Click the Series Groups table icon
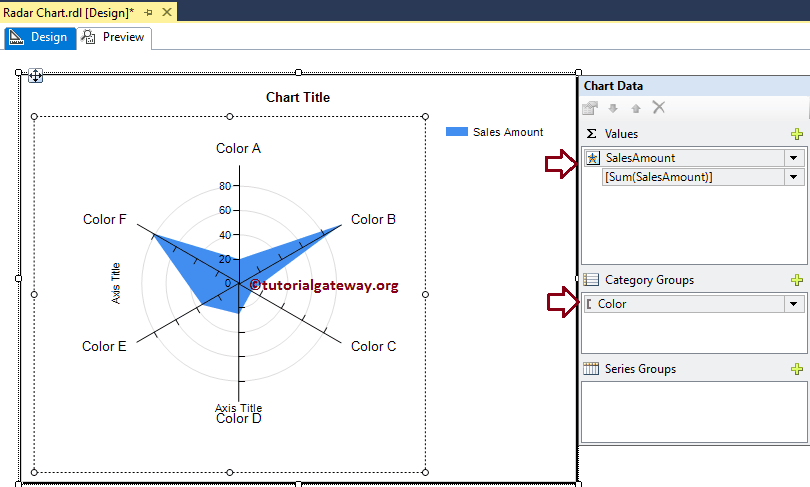The height and width of the screenshot is (487, 810). 591,369
